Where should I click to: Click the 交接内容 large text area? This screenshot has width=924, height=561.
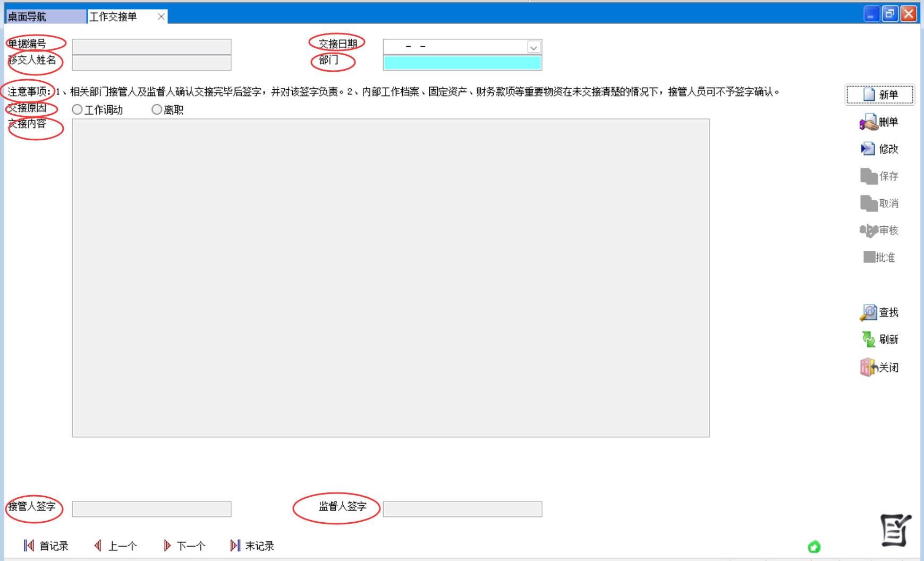pyautogui.click(x=391, y=278)
